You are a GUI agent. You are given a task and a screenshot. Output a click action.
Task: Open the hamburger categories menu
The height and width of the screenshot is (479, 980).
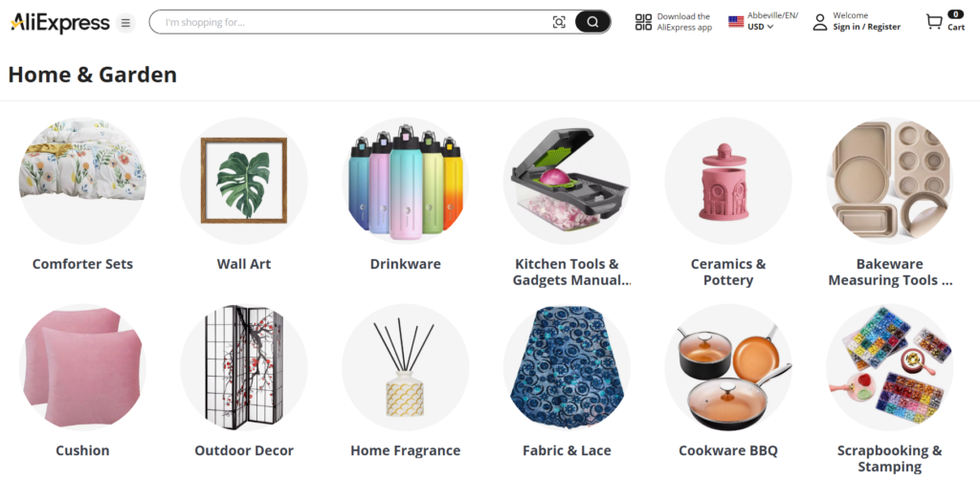tap(125, 23)
